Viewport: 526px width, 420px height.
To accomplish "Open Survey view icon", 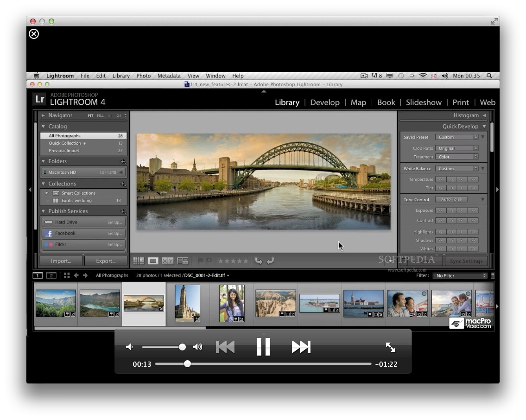I will 183,261.
